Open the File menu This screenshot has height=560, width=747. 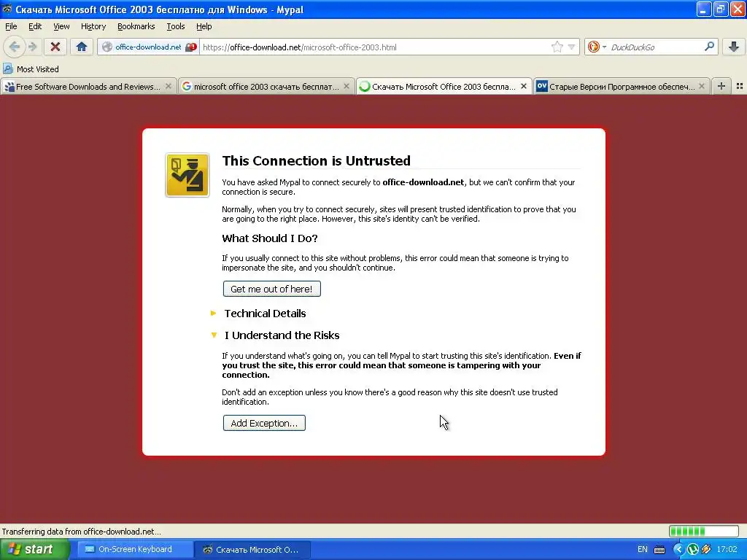click(11, 26)
